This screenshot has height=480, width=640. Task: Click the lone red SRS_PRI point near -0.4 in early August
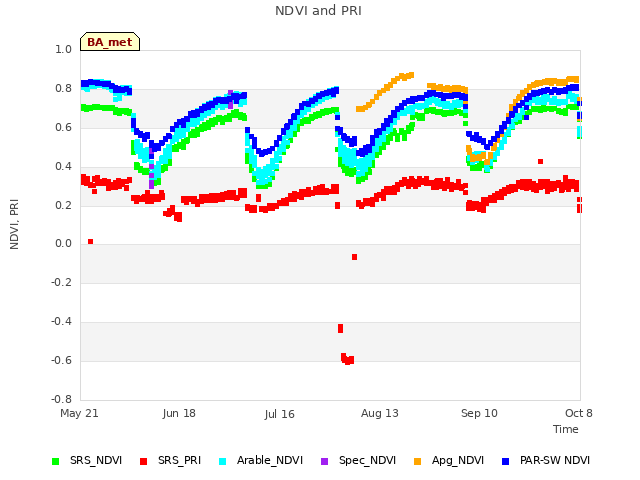(x=340, y=328)
